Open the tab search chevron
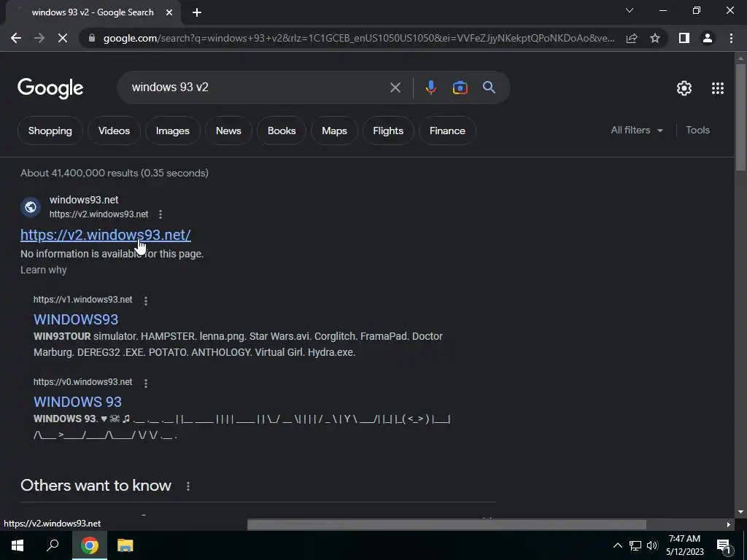This screenshot has height=560, width=747. (630, 10)
